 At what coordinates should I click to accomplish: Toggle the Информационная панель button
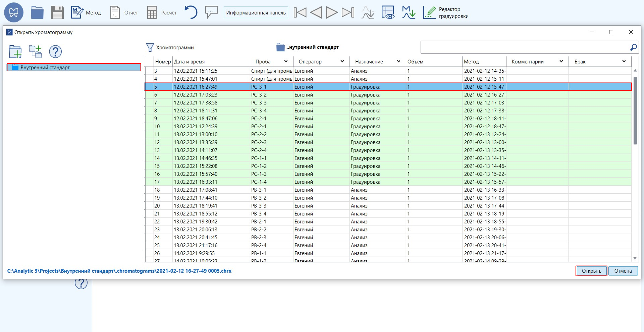point(256,13)
